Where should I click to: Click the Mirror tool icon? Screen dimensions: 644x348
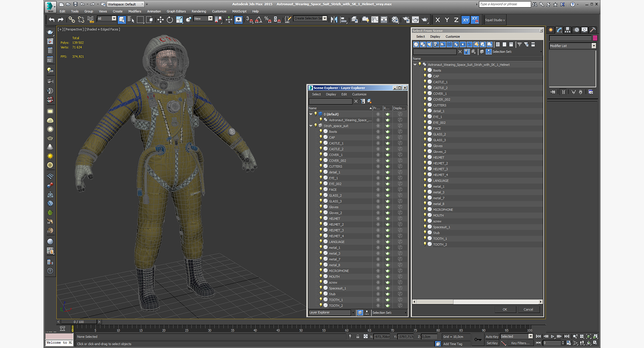pos(334,20)
